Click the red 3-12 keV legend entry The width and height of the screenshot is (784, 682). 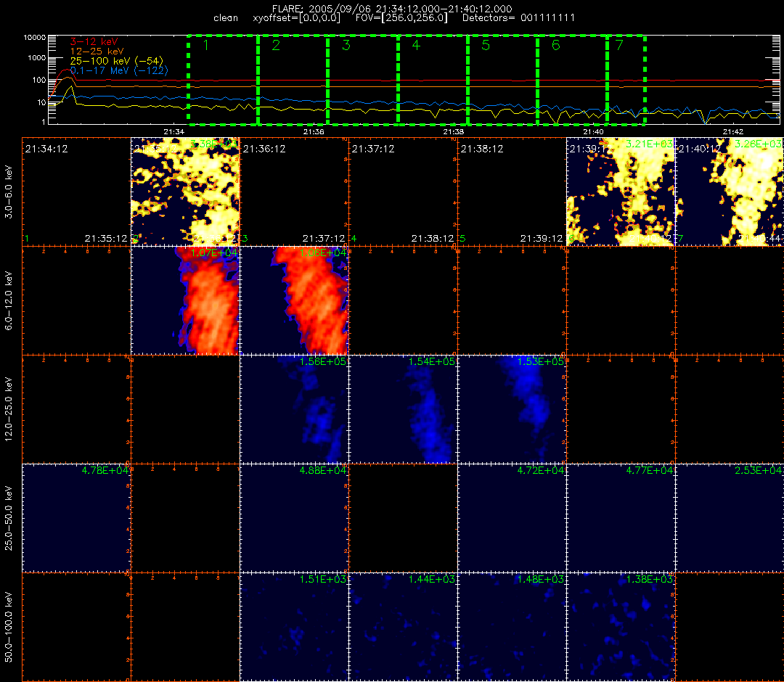94,41
